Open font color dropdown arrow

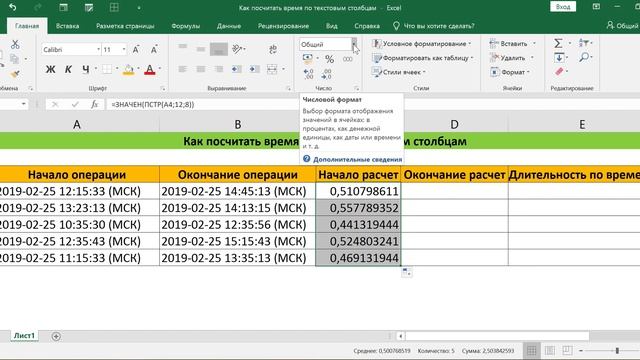(160, 69)
